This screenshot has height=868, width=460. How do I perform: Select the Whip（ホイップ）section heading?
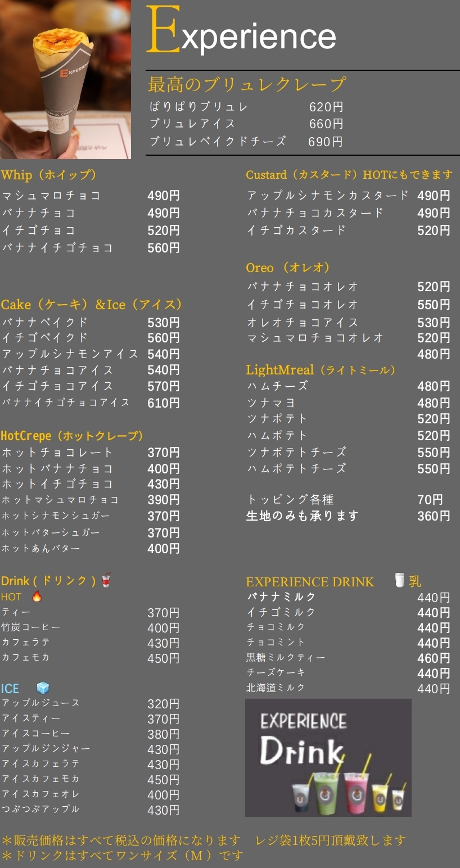[x=49, y=175]
